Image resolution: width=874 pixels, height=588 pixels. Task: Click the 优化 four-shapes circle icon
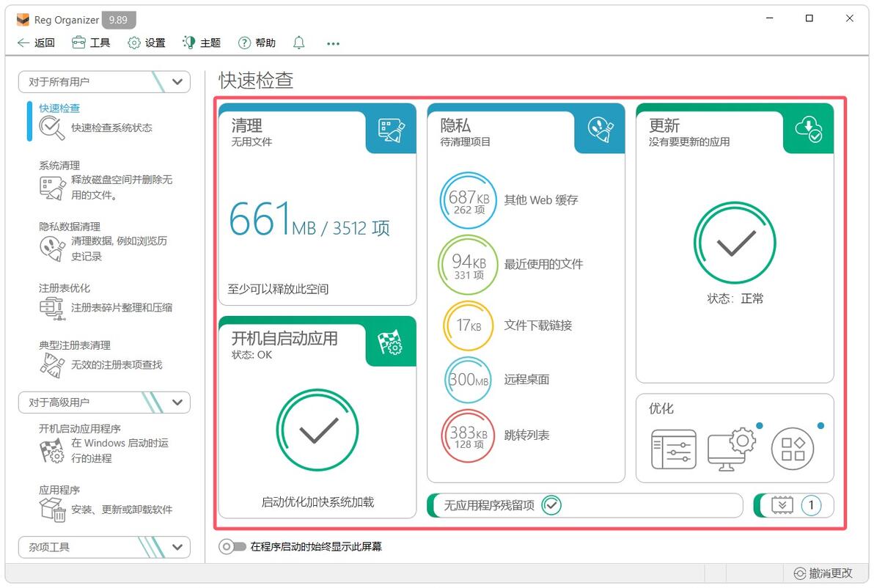click(x=793, y=449)
